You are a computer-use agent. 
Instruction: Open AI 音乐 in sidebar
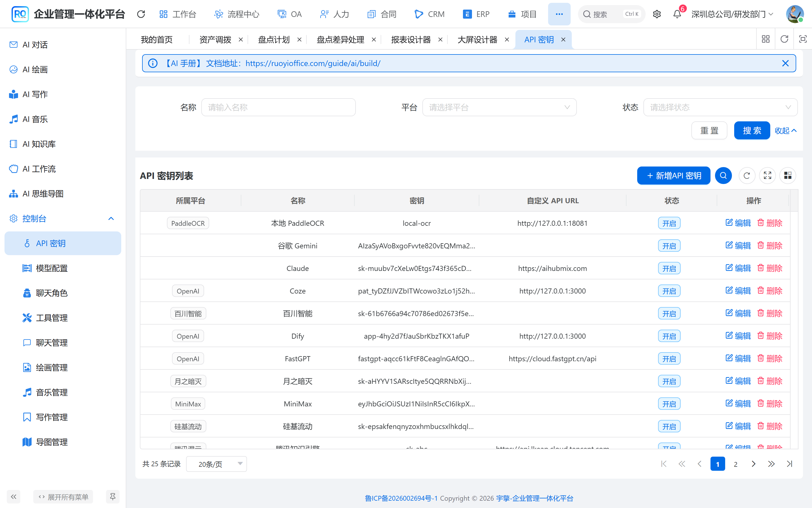coord(63,119)
